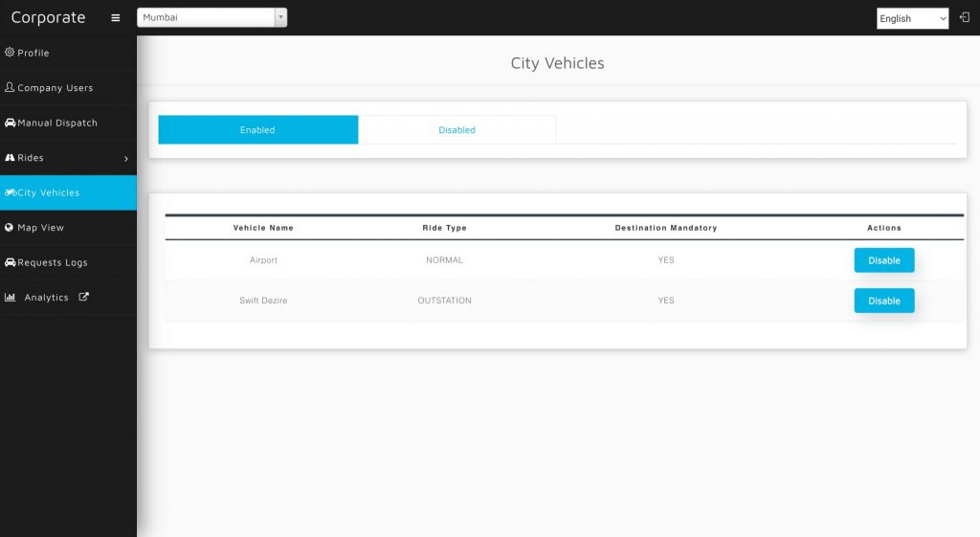Open City Vehicles in the sidebar

click(48, 192)
